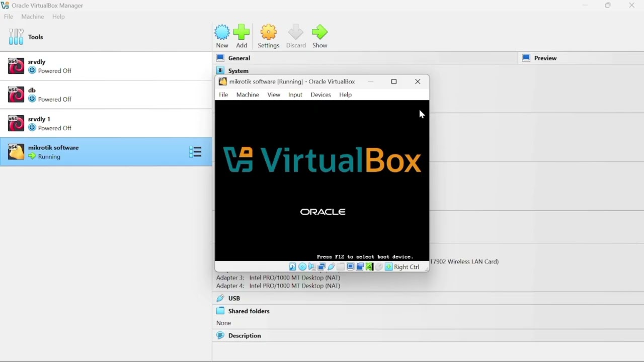Image resolution: width=644 pixels, height=362 pixels.
Task: Click the Right Ctrl host key label
Action: 407,267
